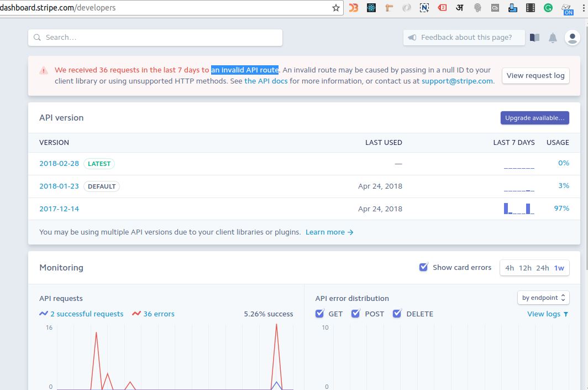The image size is (588, 390).
Task: Toggle the GET method checkbox
Action: coord(319,313)
